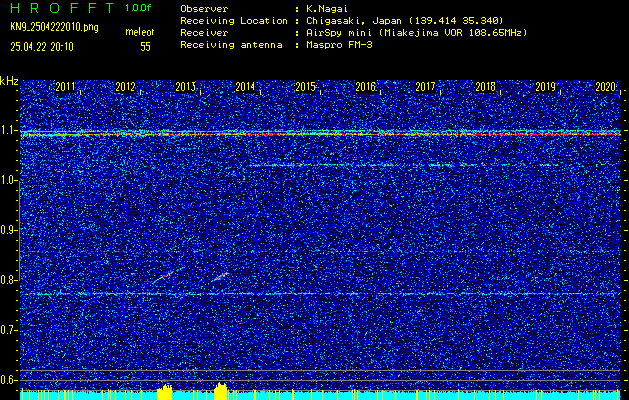Click the 1.1 frequency axis label
629x400 pixels.
pyautogui.click(x=8, y=131)
